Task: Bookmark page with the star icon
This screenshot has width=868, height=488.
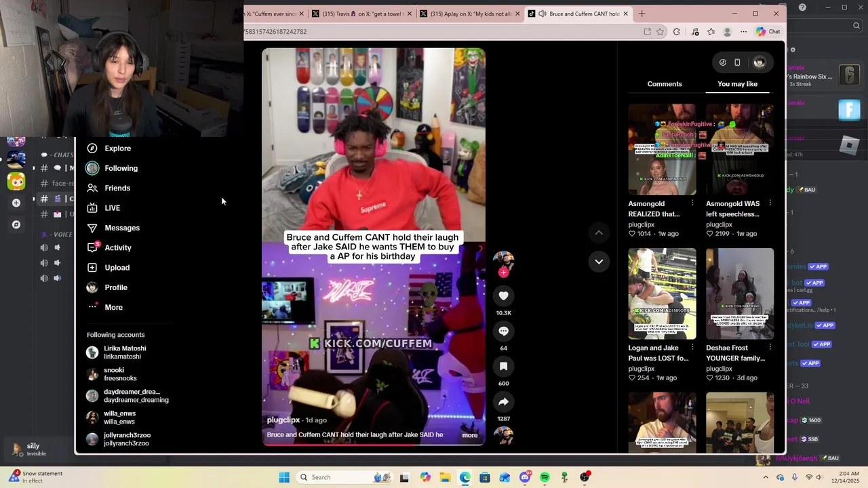Action: click(660, 32)
